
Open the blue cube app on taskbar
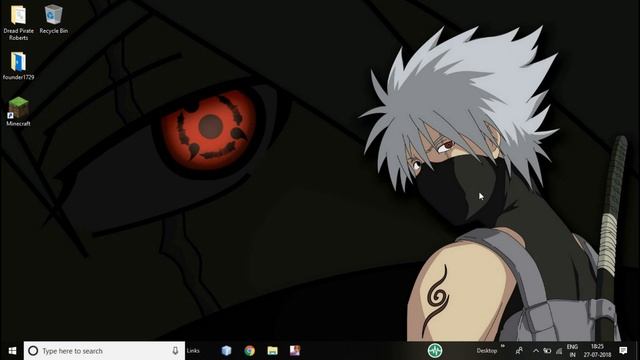[x=227, y=351]
